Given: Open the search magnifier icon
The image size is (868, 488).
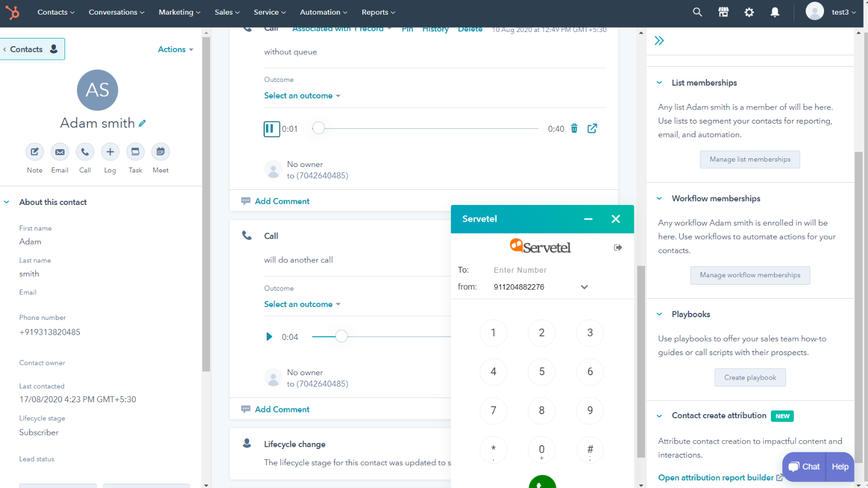Looking at the screenshot, I should coord(698,12).
